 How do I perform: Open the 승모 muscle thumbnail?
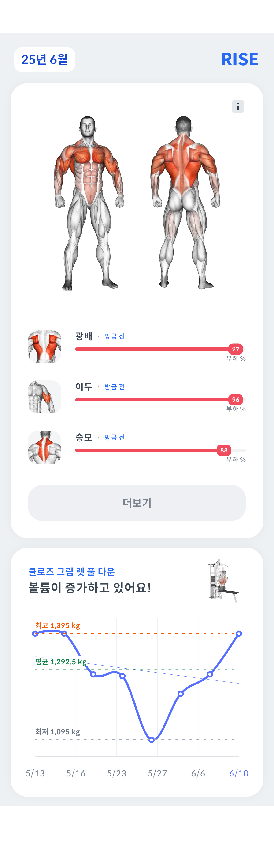click(44, 448)
